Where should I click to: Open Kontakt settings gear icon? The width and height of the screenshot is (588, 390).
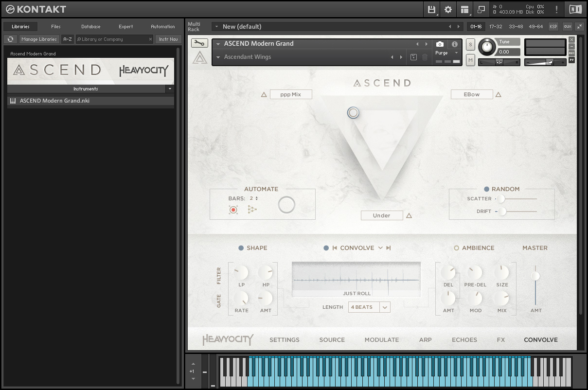[x=448, y=9]
